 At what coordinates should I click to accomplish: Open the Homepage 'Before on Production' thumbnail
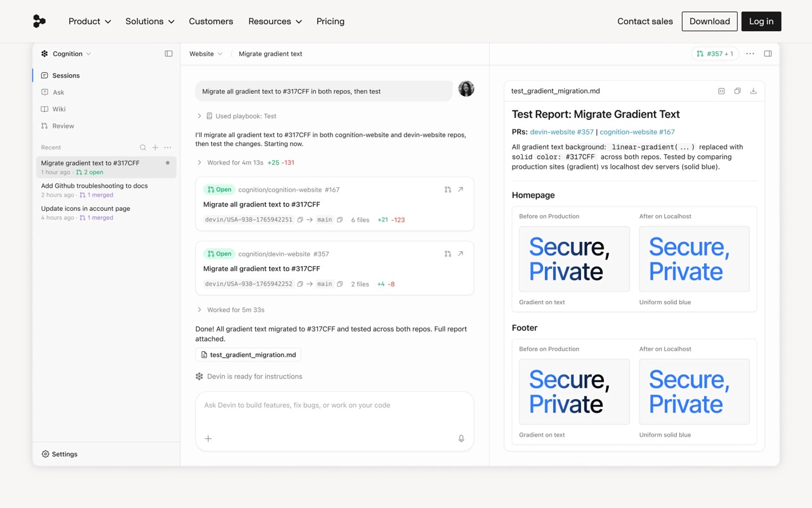point(574,259)
